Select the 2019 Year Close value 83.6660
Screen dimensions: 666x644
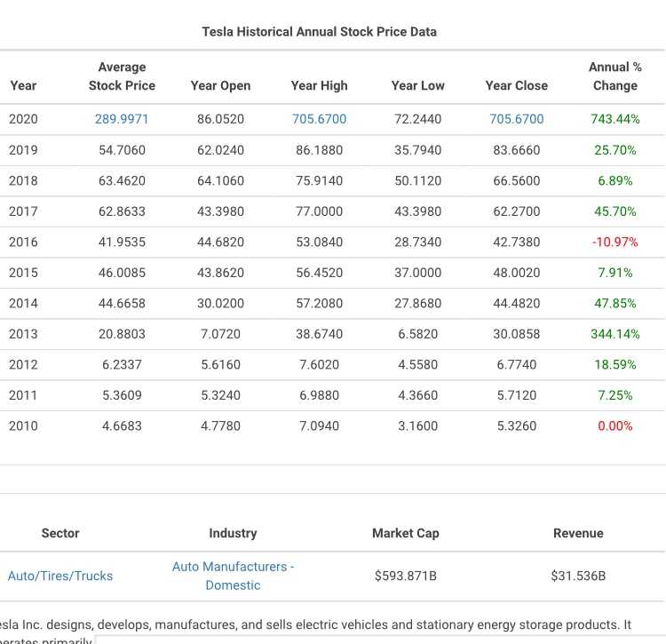(517, 150)
